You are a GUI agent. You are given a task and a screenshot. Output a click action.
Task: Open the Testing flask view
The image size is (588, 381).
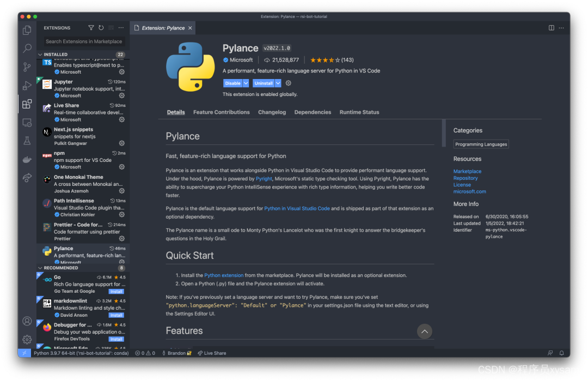point(27,141)
